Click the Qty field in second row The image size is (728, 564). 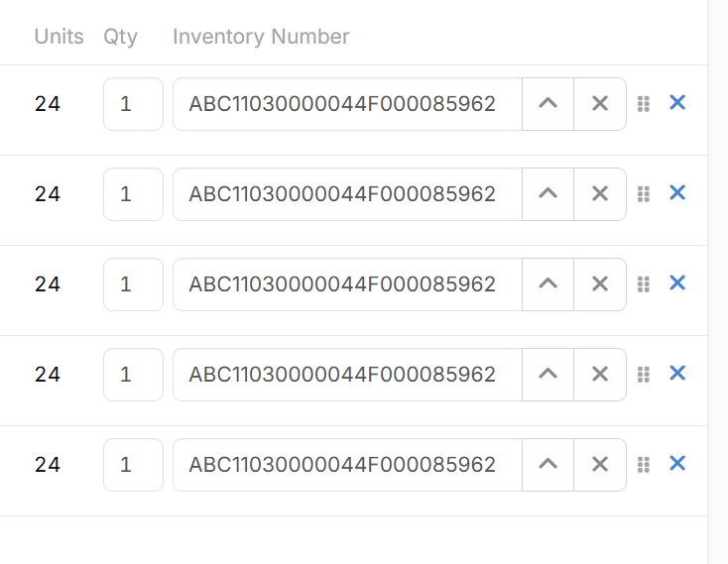(133, 194)
